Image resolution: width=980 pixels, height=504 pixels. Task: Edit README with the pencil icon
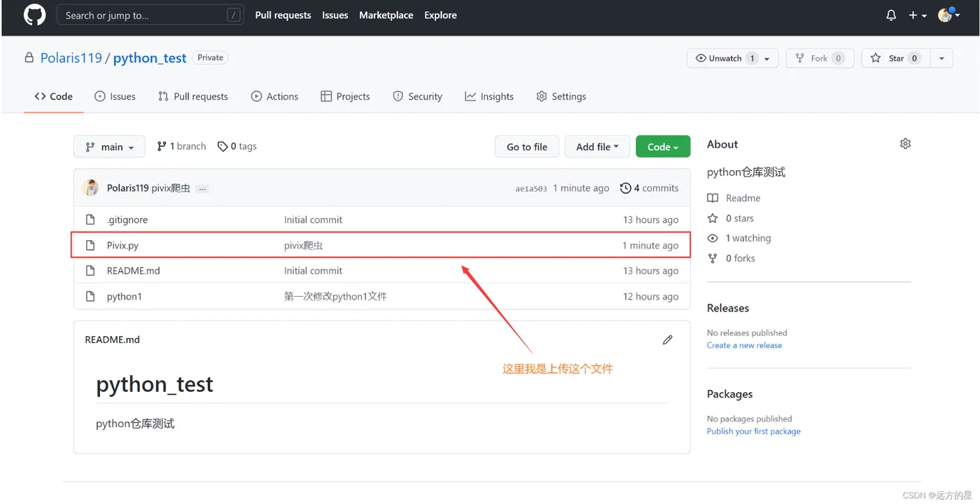point(668,339)
